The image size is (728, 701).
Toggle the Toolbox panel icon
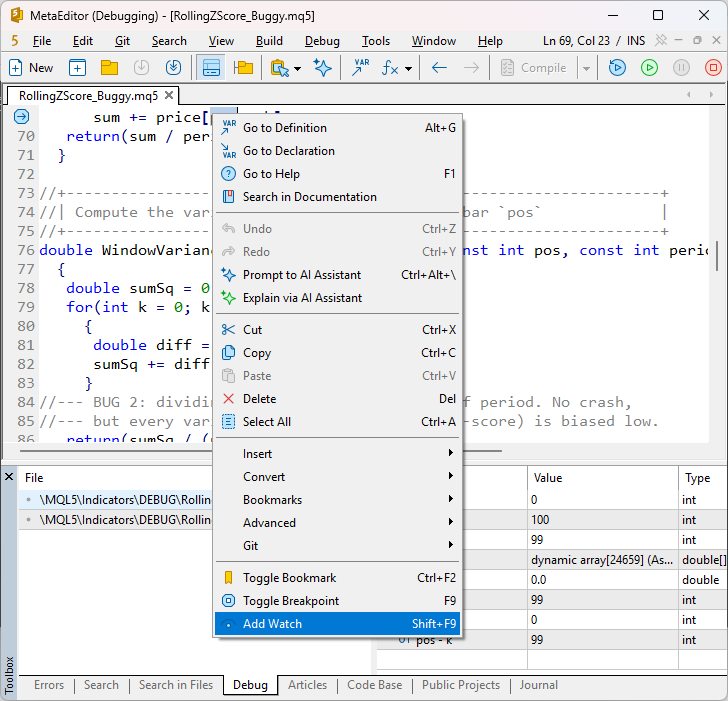pos(211,68)
